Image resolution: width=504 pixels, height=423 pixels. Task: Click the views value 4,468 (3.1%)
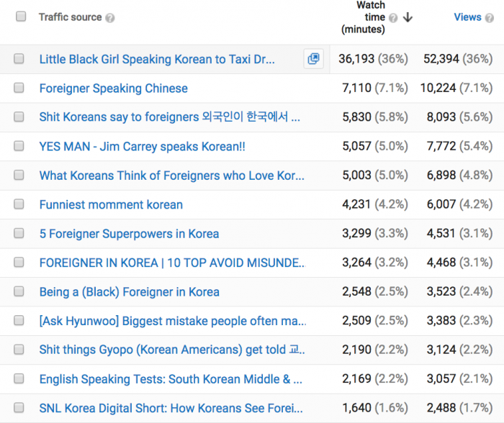tap(459, 263)
